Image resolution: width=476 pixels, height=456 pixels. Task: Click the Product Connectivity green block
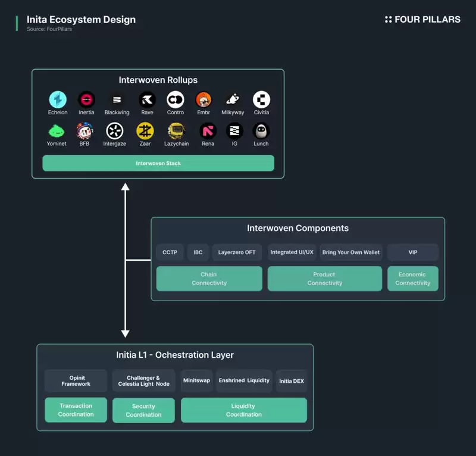click(x=324, y=279)
